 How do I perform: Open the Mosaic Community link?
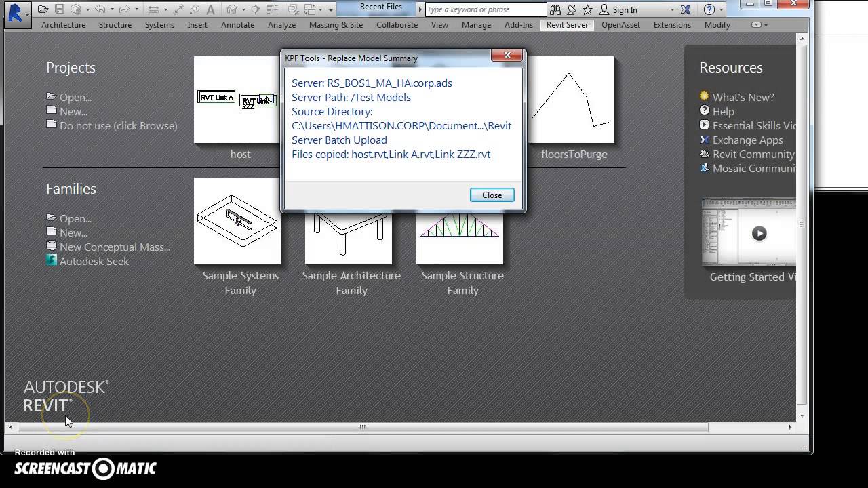point(754,168)
